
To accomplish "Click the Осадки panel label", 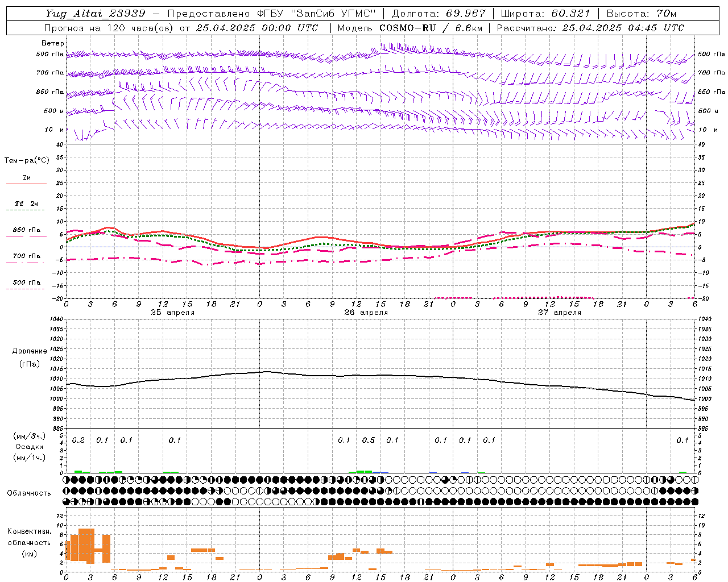I will pos(30,447).
